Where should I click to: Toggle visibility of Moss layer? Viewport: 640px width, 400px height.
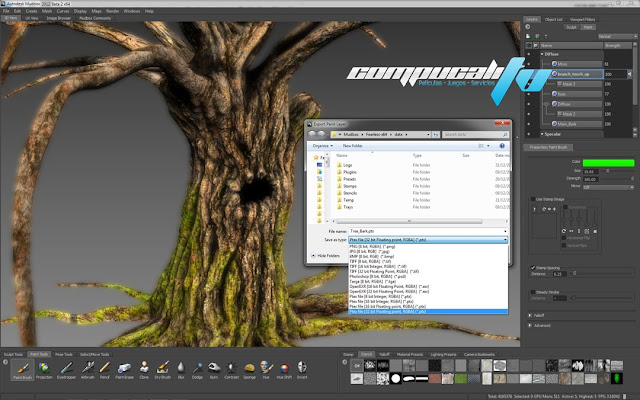(529, 64)
